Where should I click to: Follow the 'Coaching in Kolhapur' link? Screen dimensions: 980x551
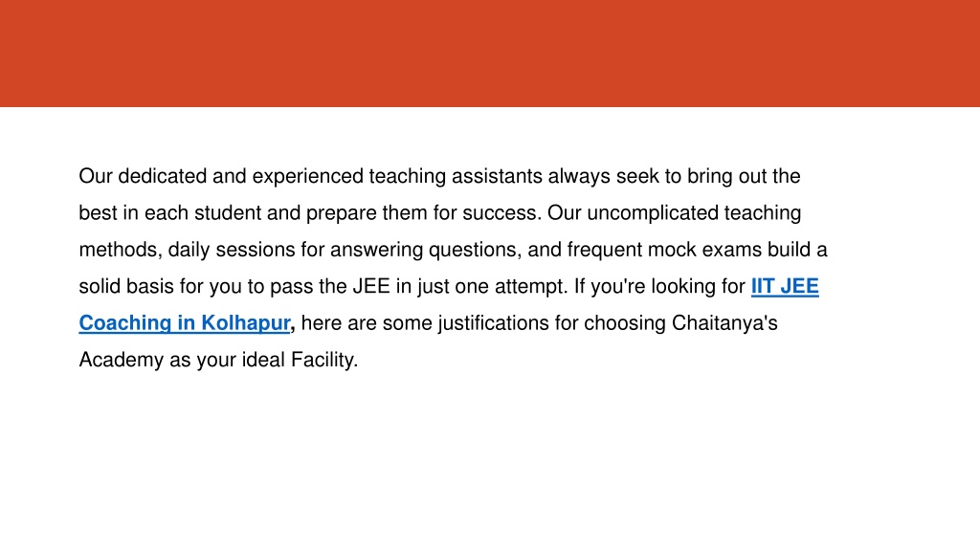(x=185, y=323)
